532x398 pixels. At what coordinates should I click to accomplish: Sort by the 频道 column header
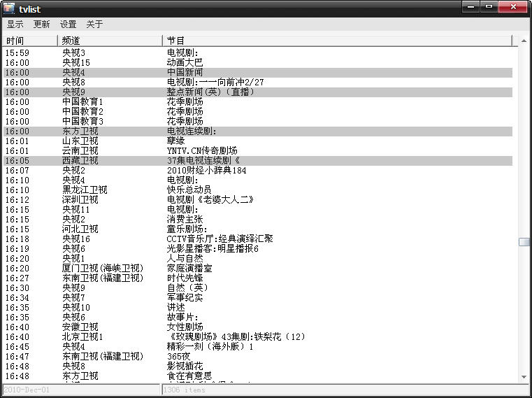(x=110, y=41)
